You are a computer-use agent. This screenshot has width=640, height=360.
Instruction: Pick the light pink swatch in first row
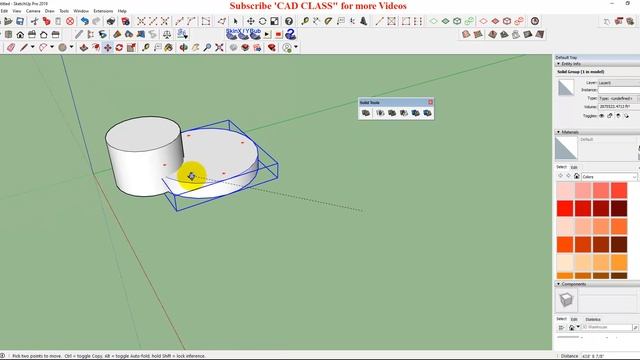565,190
